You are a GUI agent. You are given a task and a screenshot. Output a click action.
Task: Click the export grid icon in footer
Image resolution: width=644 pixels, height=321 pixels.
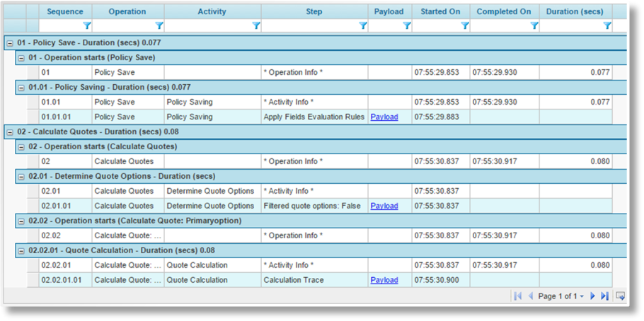pos(621,296)
